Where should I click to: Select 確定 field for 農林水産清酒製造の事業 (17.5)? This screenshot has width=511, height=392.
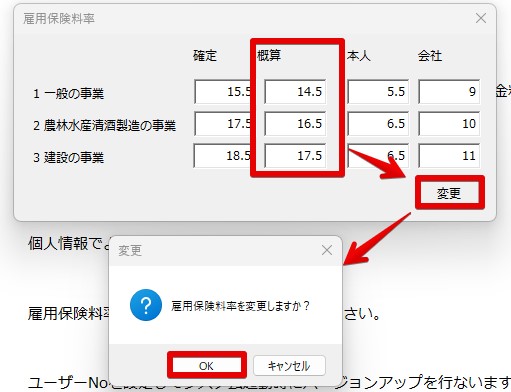pos(223,124)
